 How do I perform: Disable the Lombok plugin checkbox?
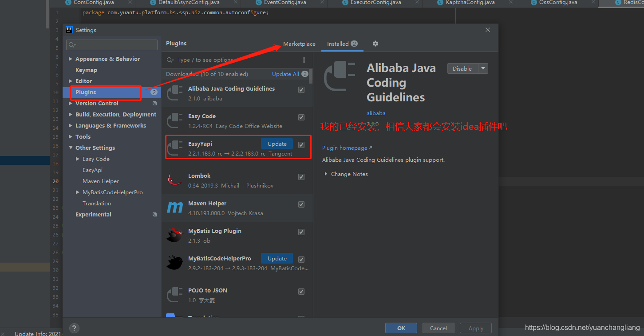pyautogui.click(x=301, y=176)
